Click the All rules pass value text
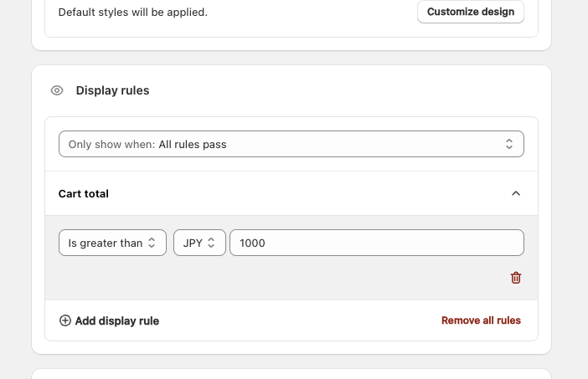Screen dimensions: 588x379 tap(193, 144)
